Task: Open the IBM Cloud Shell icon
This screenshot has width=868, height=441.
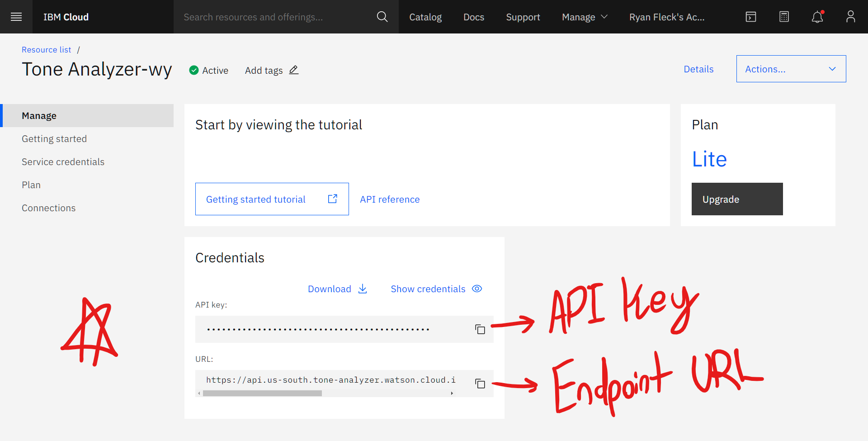Action: point(751,17)
